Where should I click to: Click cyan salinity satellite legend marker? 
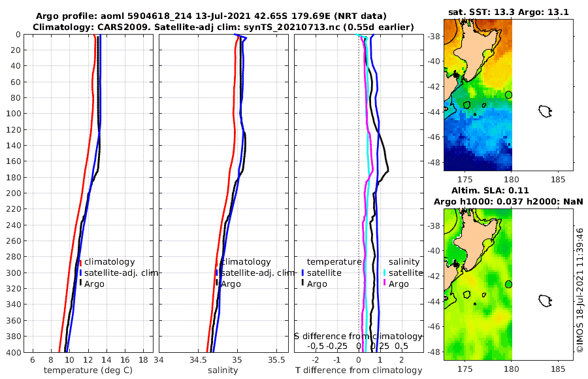(385, 272)
